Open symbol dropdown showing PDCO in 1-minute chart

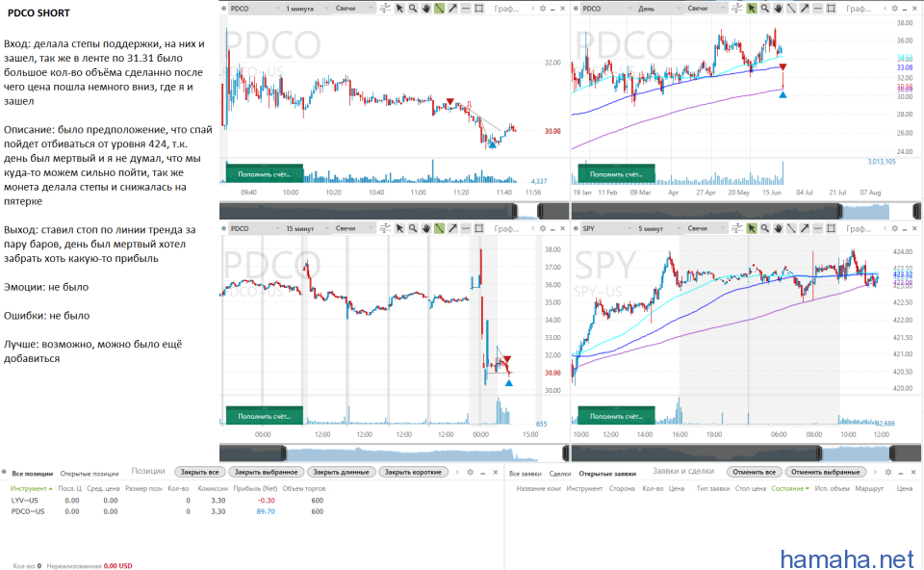tap(254, 9)
